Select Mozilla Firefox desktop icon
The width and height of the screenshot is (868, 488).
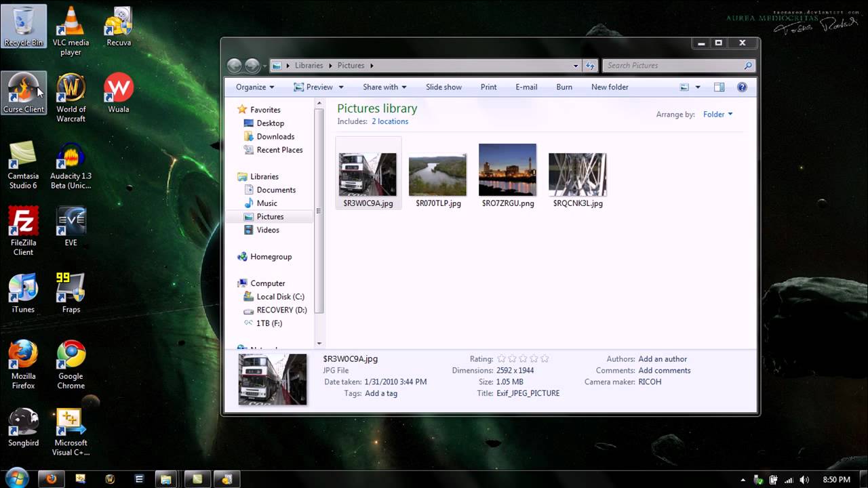point(23,365)
